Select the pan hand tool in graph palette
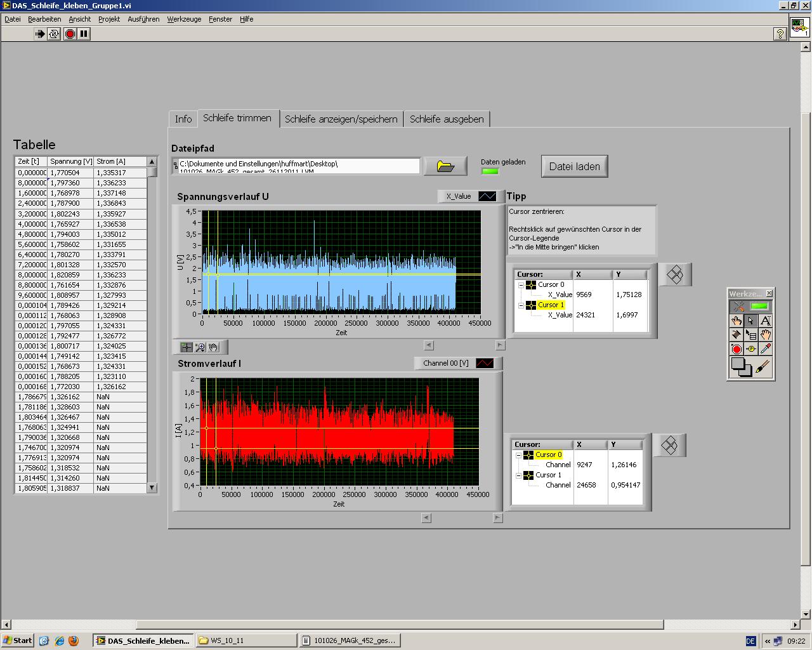Image resolution: width=812 pixels, height=650 pixels. (214, 347)
